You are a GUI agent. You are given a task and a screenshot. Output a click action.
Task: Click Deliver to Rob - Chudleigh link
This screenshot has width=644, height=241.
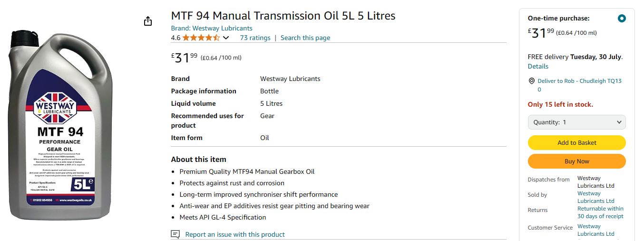(x=579, y=85)
